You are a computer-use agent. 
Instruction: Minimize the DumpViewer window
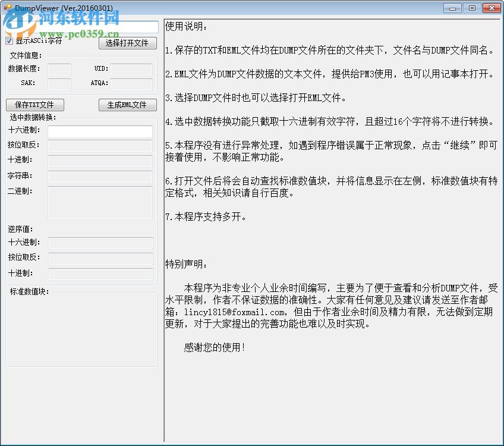coord(453,8)
